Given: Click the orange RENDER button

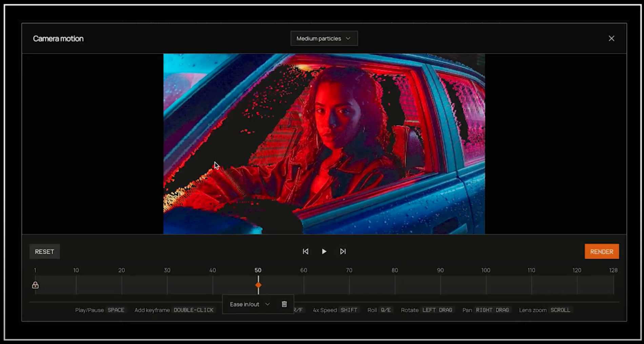Looking at the screenshot, I should (601, 251).
